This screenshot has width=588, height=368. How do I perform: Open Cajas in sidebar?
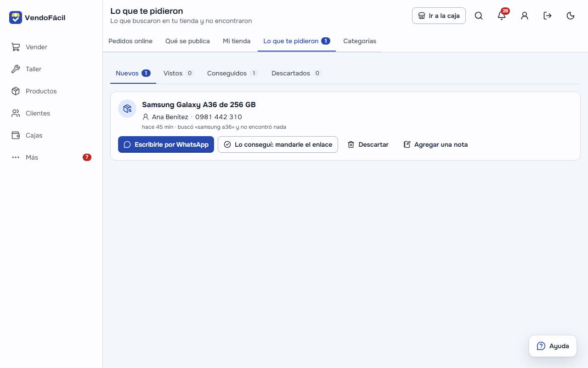tap(51, 135)
